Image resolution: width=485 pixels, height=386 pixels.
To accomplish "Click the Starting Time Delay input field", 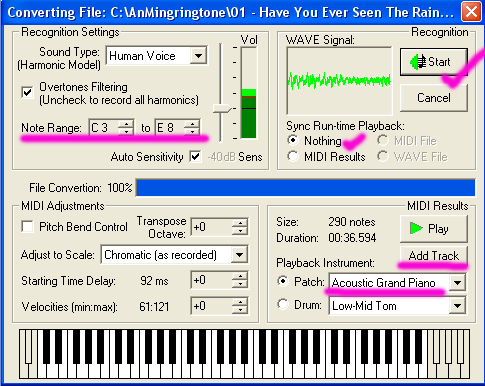I will pyautogui.click(x=211, y=280).
